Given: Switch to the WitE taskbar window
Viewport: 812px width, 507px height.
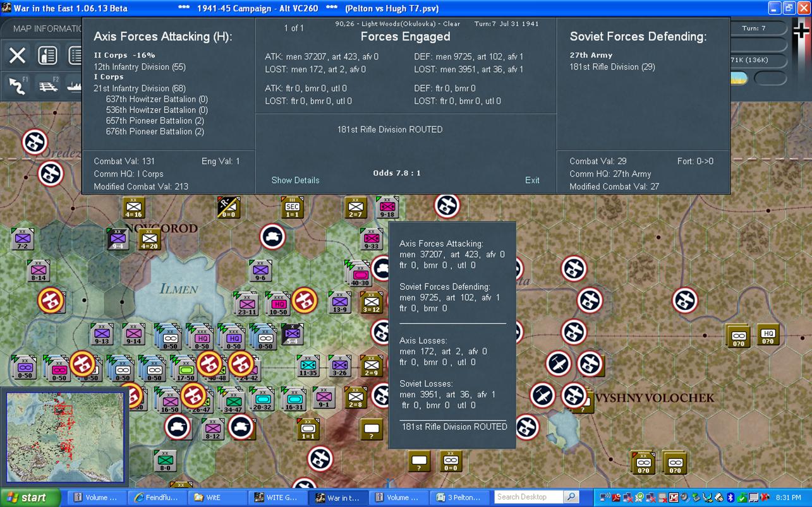Looking at the screenshot, I should [x=217, y=498].
